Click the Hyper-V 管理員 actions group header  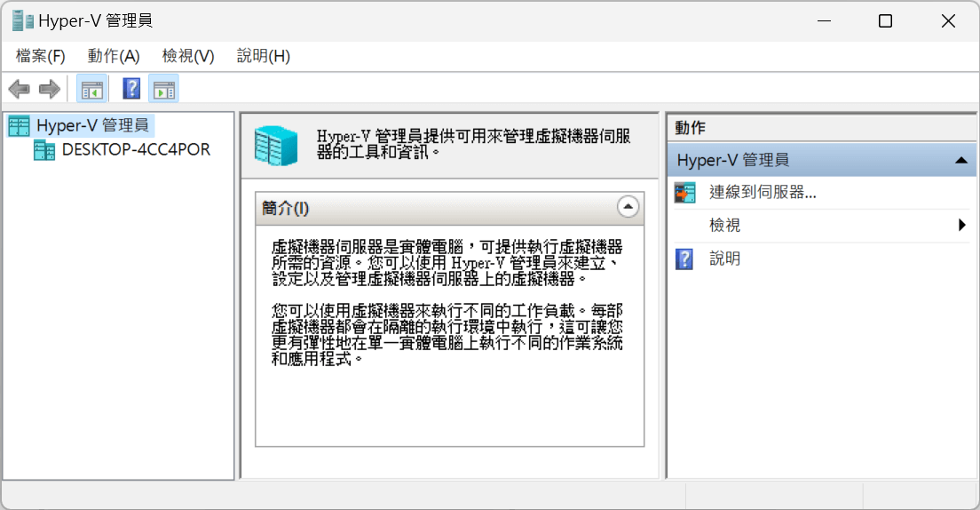[821, 160]
